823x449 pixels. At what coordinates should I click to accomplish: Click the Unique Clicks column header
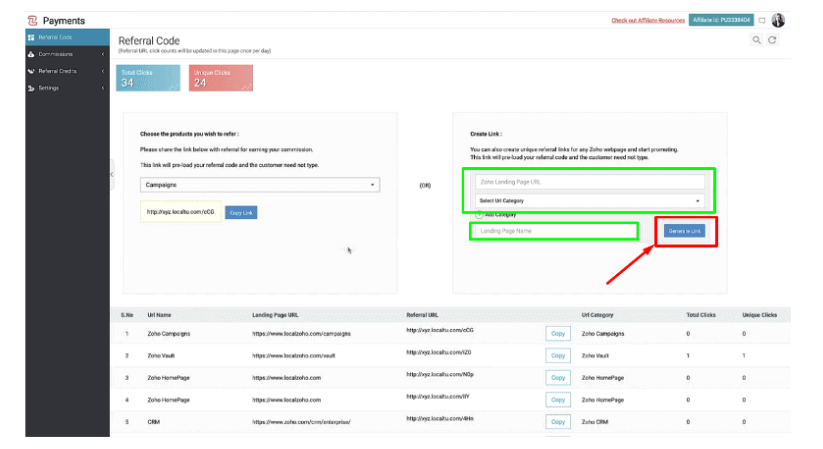click(x=759, y=315)
